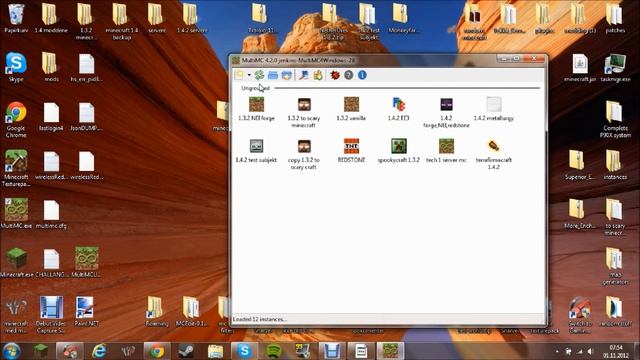Select the 1.3.2 vanilla instance

click(x=351, y=109)
